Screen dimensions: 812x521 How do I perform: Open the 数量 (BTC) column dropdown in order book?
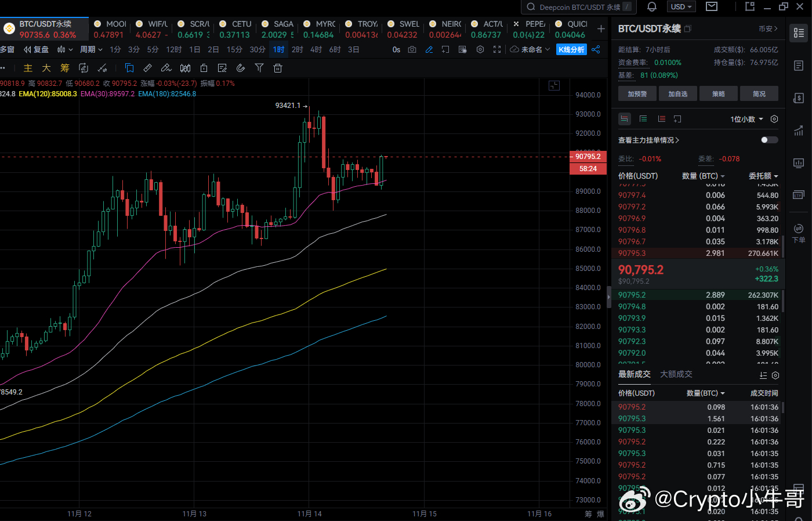(704, 176)
